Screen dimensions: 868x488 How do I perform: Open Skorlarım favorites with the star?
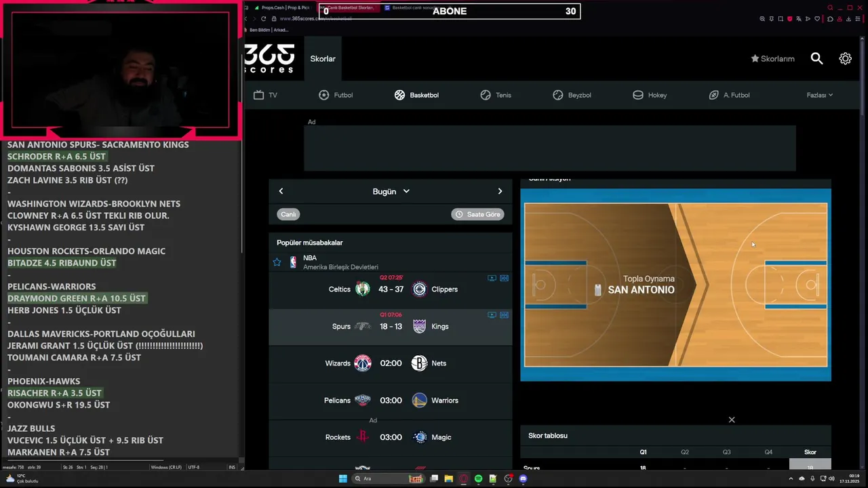[x=772, y=59]
